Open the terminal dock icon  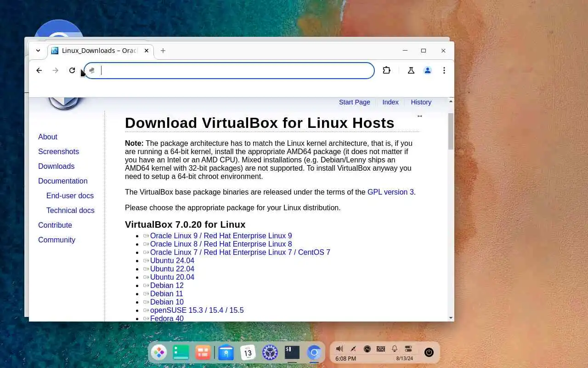coord(292,353)
